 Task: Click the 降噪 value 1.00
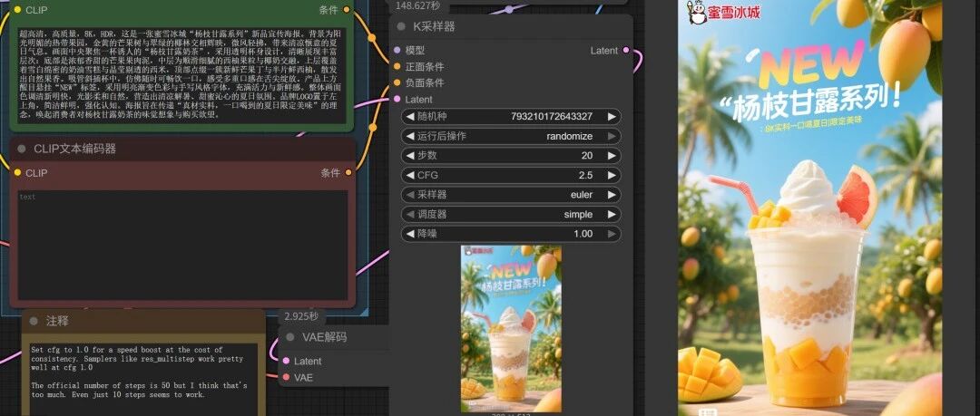click(583, 234)
